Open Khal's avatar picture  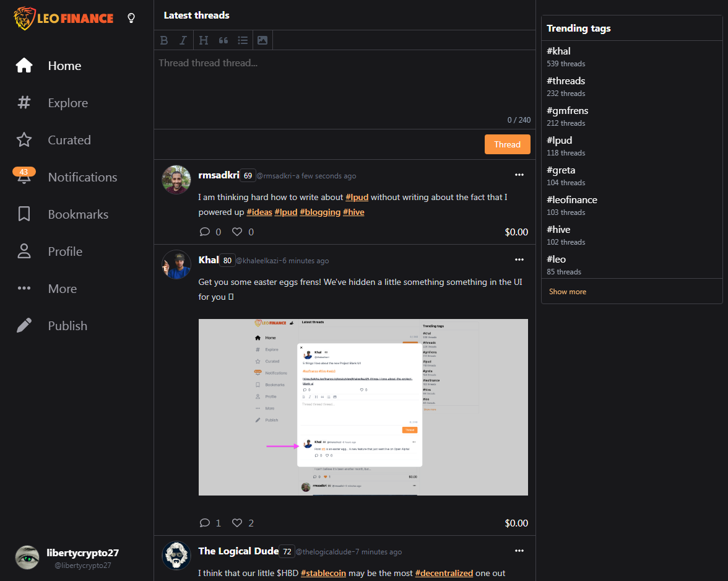(x=176, y=264)
